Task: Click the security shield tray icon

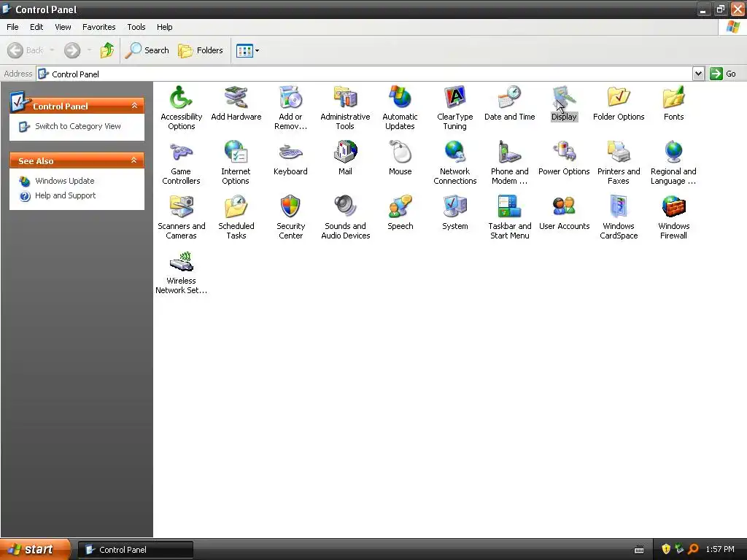Action: click(x=666, y=550)
